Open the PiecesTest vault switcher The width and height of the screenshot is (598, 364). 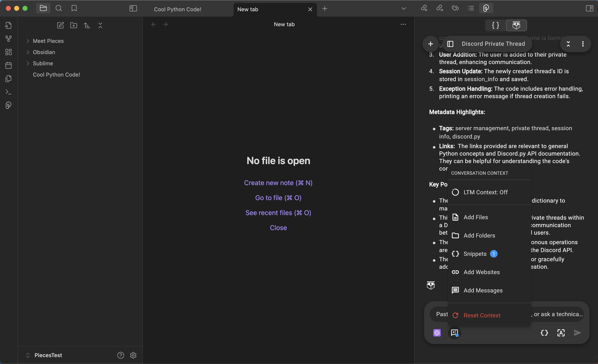pyautogui.click(x=44, y=355)
